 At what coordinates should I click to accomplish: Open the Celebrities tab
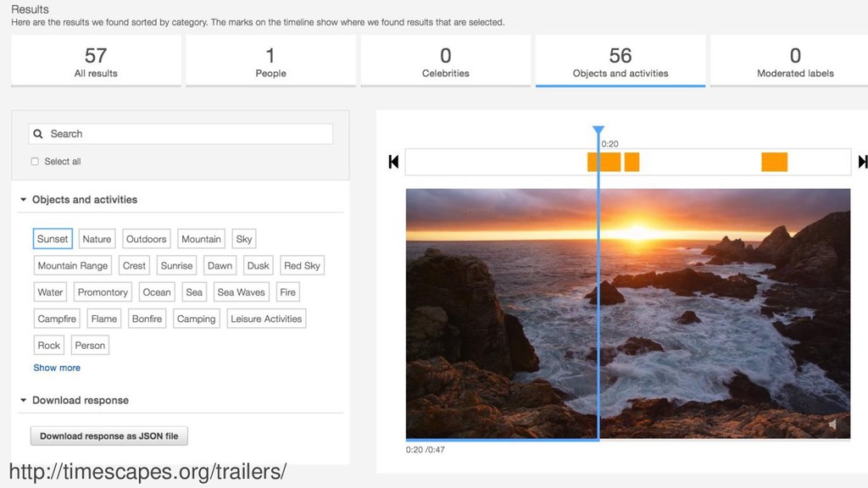(446, 61)
